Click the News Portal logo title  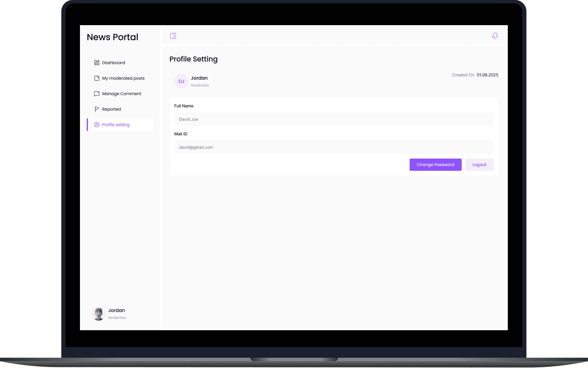coord(112,37)
